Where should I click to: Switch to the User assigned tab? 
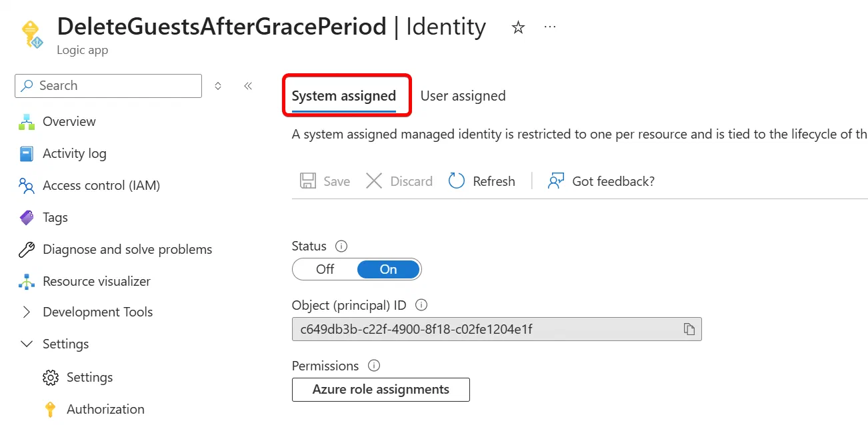click(x=463, y=96)
